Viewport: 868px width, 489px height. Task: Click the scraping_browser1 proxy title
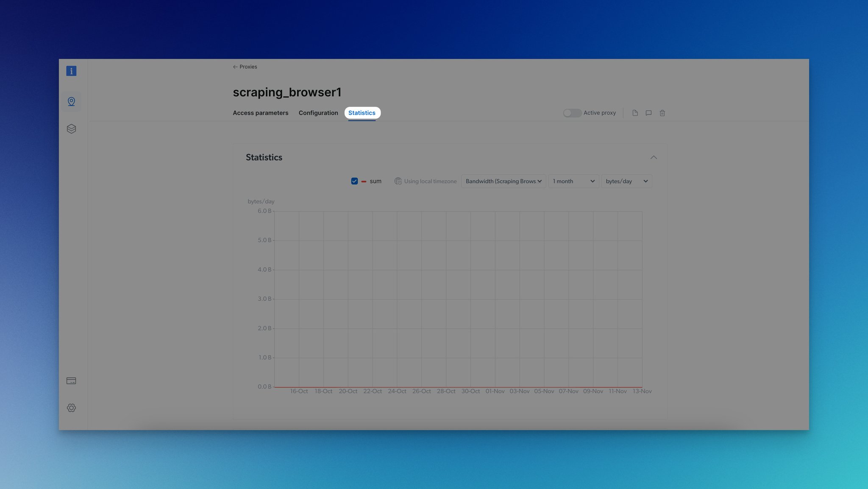pyautogui.click(x=287, y=92)
